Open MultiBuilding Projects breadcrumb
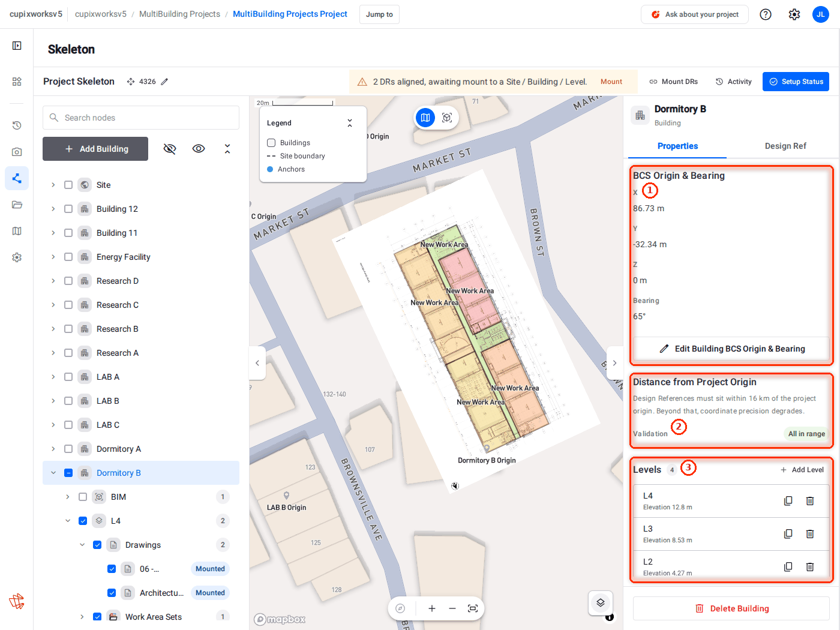 (x=179, y=14)
